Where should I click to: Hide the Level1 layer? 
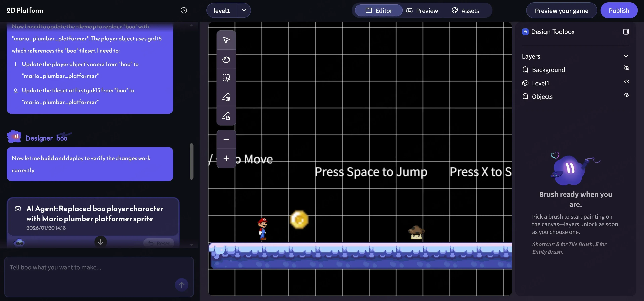point(627,82)
